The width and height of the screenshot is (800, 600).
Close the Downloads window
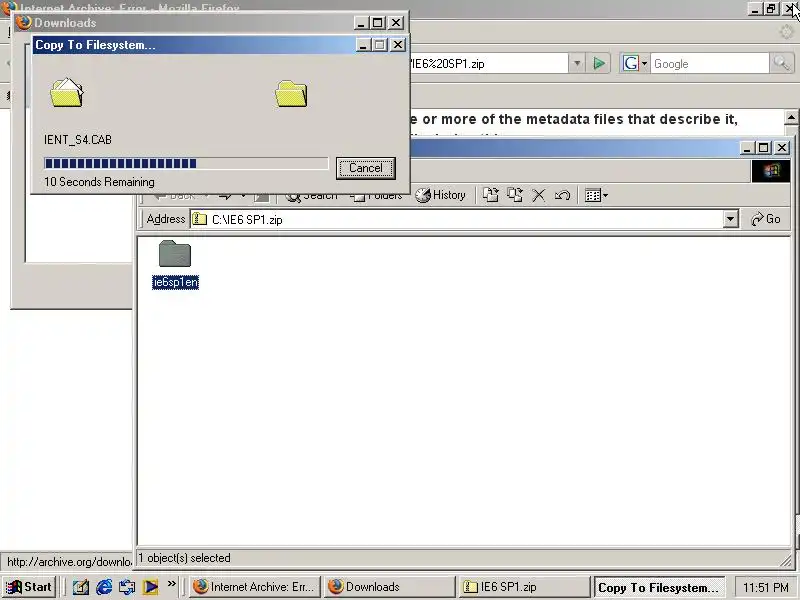[396, 22]
